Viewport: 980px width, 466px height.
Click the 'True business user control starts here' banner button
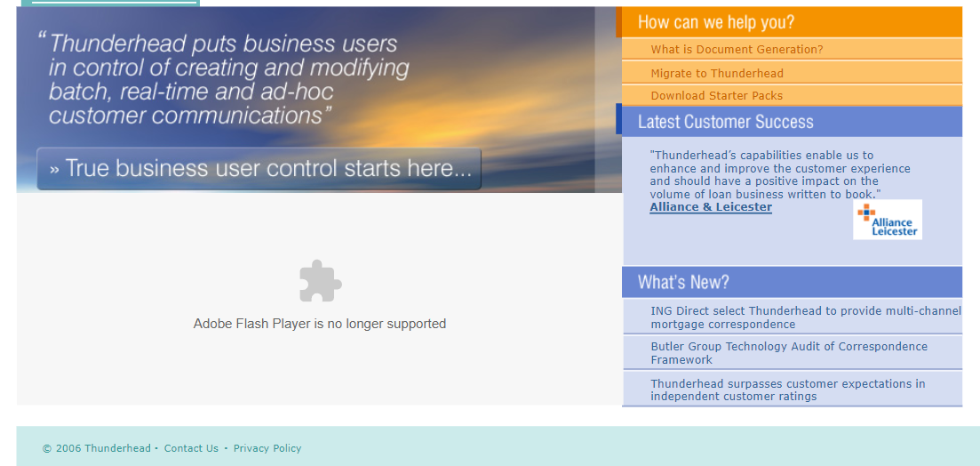click(259, 169)
